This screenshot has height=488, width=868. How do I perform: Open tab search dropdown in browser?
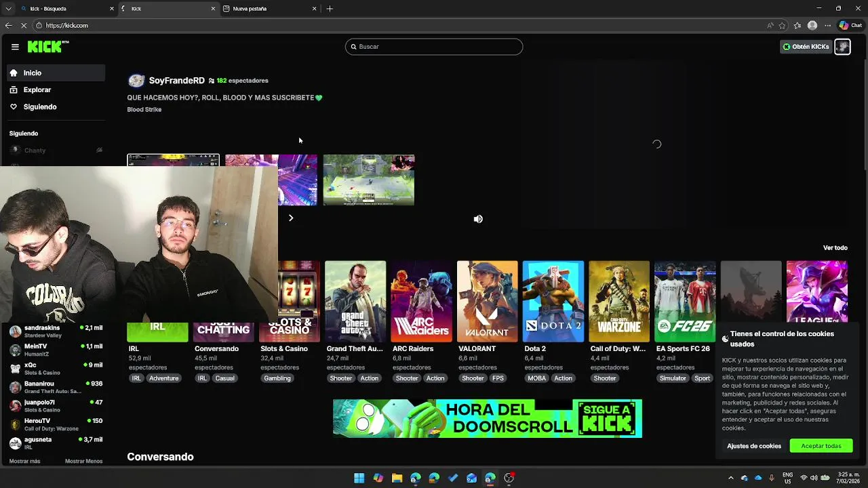click(8, 9)
